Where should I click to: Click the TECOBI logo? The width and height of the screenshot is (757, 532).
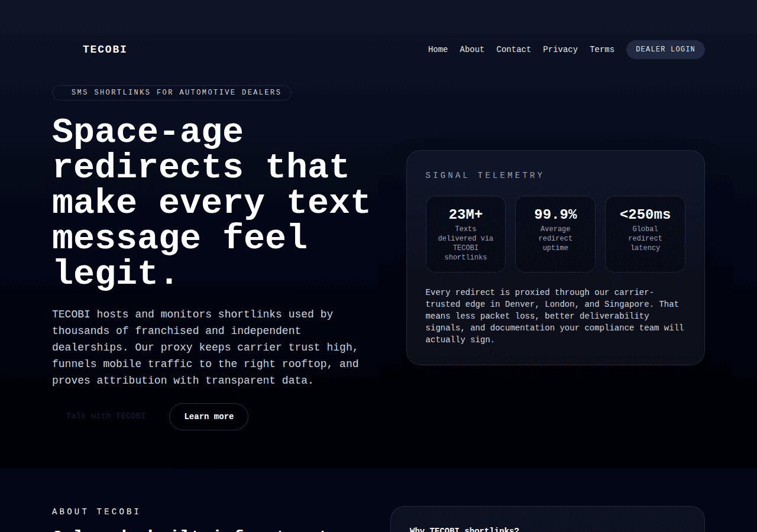tap(105, 50)
